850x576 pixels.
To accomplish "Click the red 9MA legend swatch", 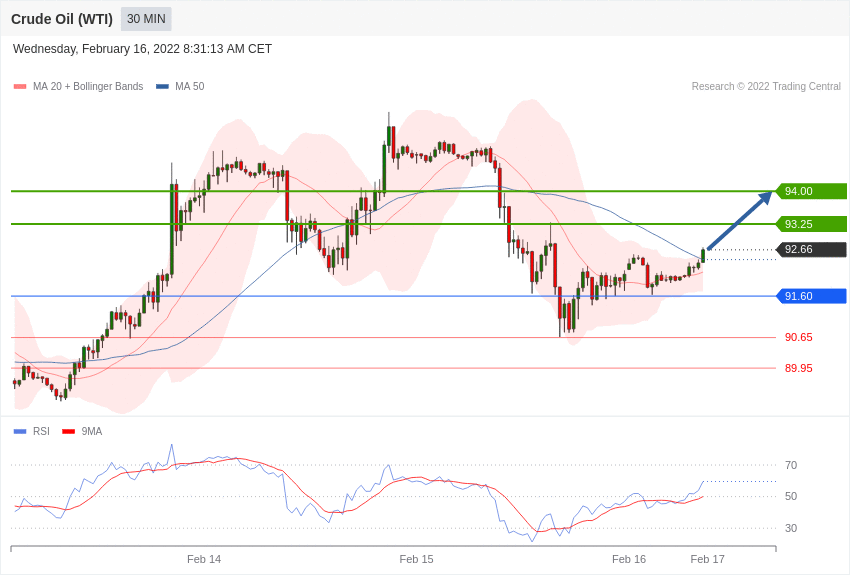I will coord(68,432).
